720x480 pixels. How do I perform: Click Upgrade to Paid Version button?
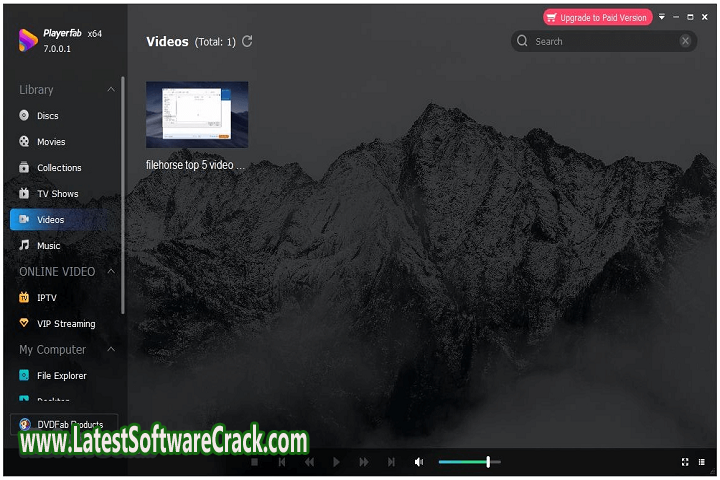pos(598,17)
